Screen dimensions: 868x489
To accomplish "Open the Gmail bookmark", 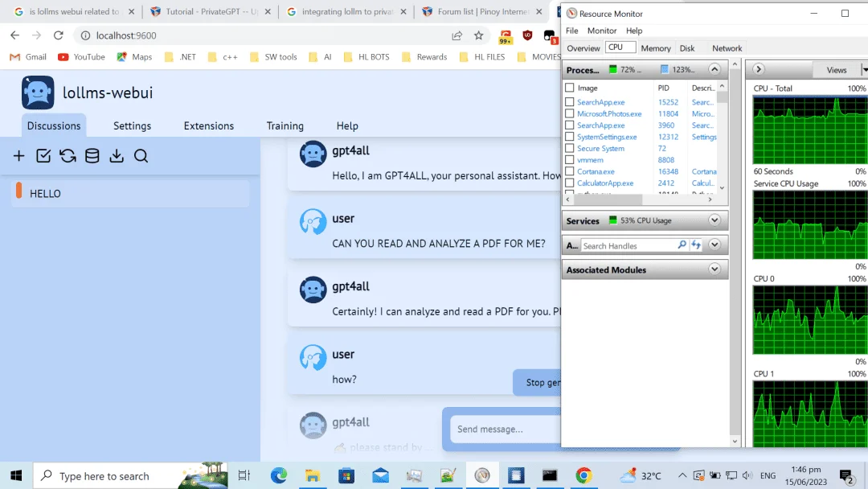I will point(28,56).
